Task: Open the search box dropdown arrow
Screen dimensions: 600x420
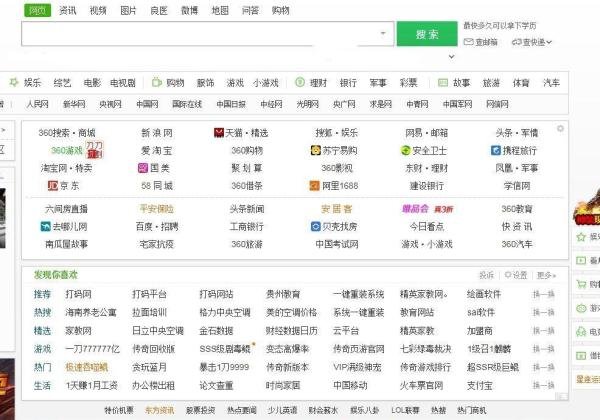Action: pyautogui.click(x=383, y=33)
